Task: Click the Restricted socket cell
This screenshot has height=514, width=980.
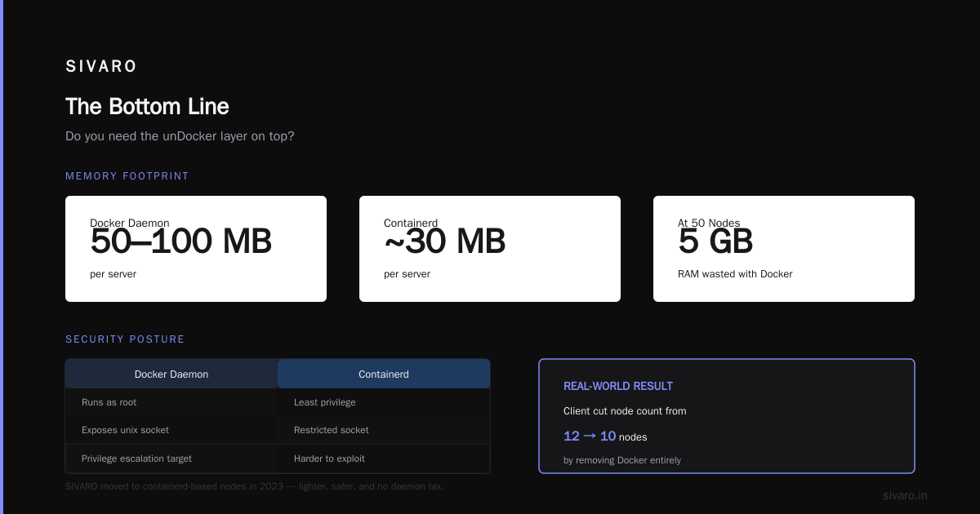Action: 384,430
